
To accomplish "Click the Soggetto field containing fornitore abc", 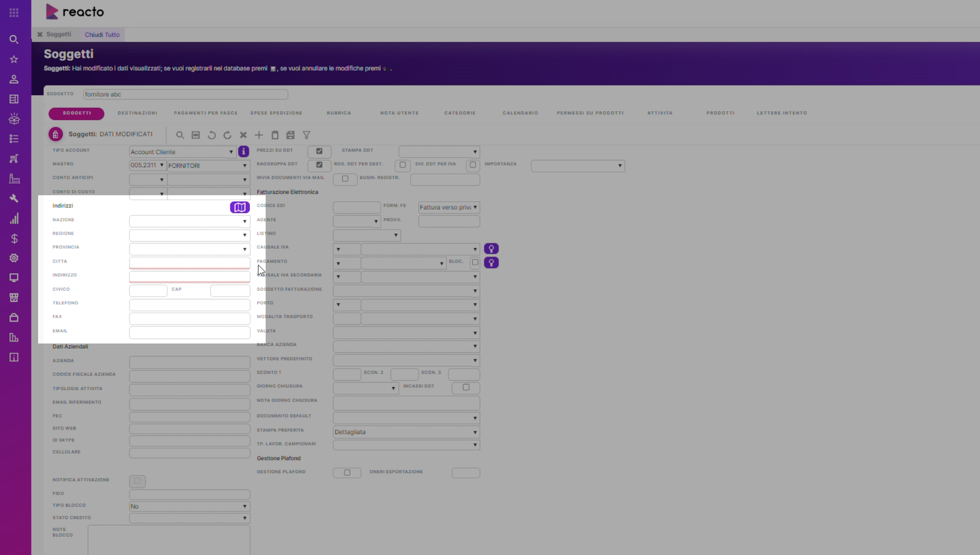I will pyautogui.click(x=185, y=94).
